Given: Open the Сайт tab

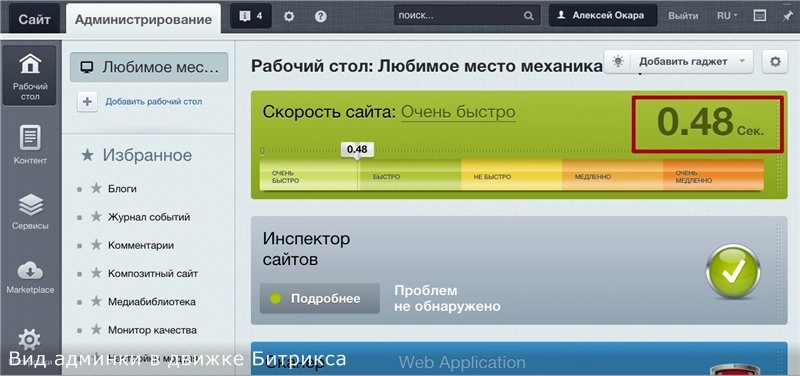Looking at the screenshot, I should 34,19.
